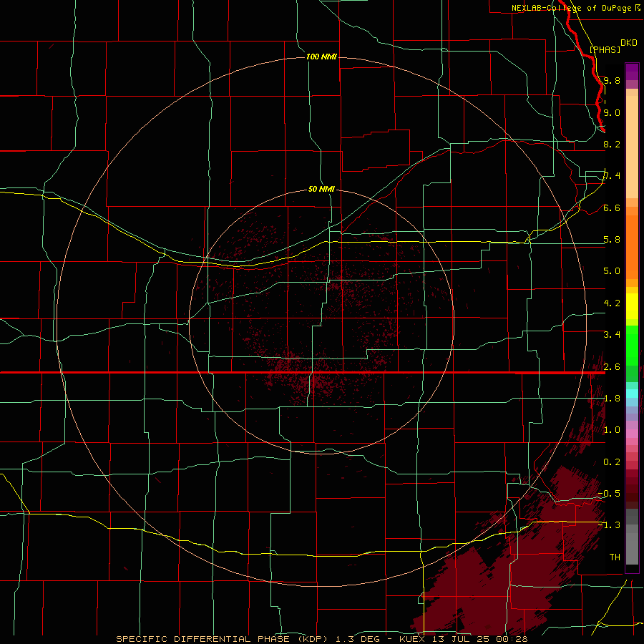Click the Specific Differential Phase KUEX caption
The width and height of the screenshot is (644, 644).
(x=321, y=639)
